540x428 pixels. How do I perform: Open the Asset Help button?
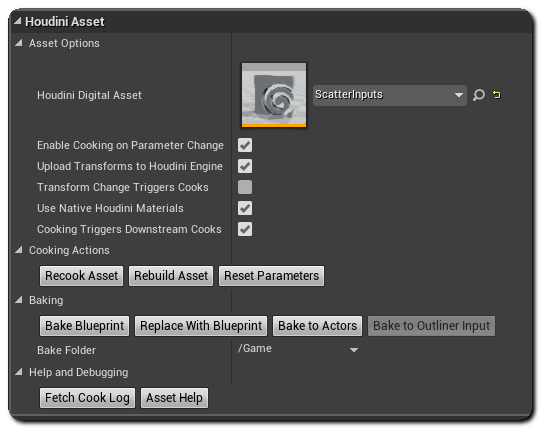point(174,398)
